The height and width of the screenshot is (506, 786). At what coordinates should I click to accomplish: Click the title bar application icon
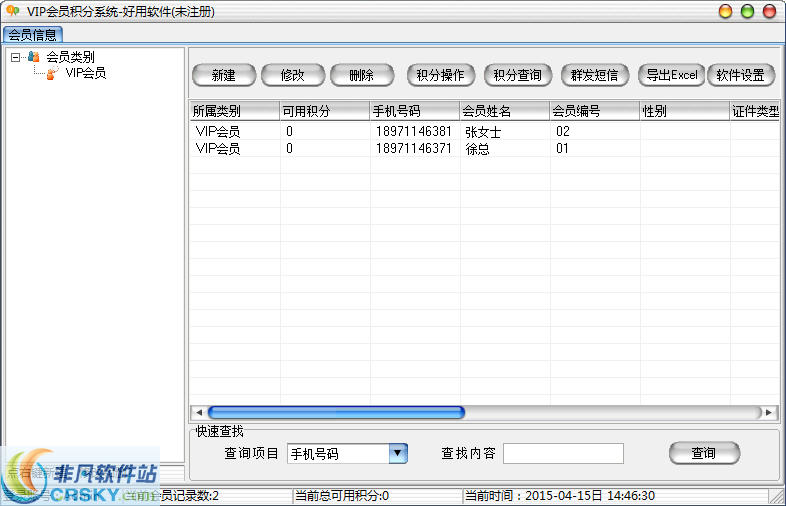(13, 11)
